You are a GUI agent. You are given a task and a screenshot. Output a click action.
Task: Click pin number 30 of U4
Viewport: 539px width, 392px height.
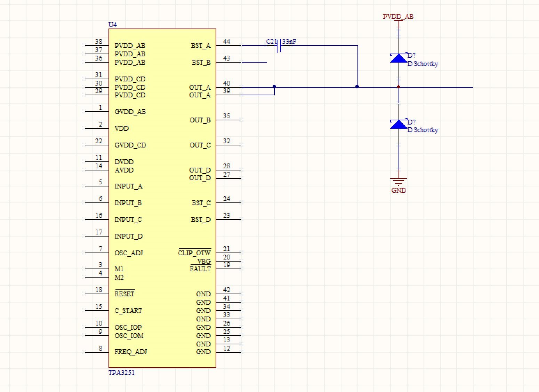[99, 83]
